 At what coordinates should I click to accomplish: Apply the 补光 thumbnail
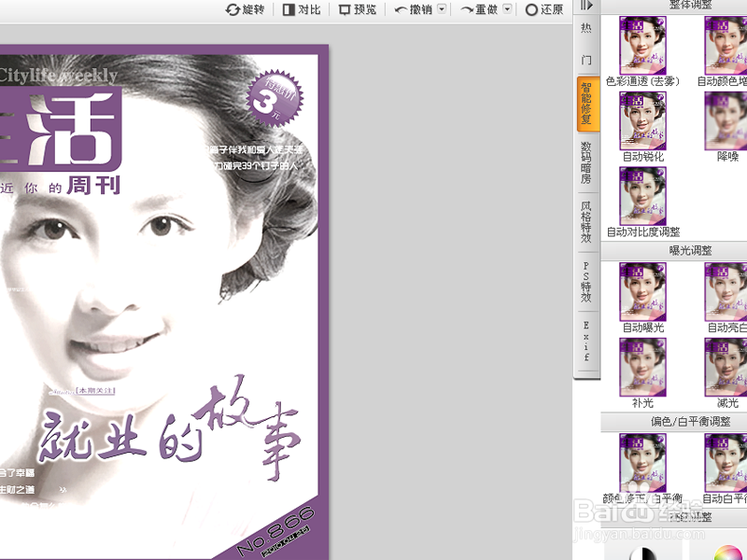642,367
